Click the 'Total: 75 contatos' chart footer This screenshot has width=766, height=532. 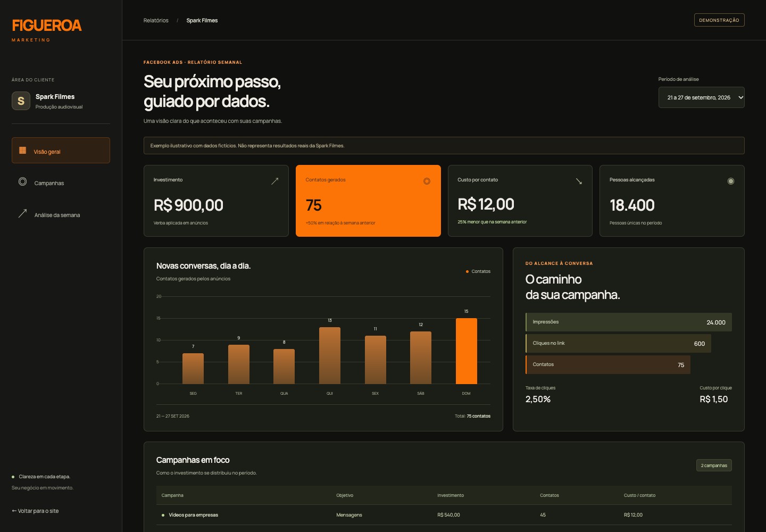click(x=472, y=416)
